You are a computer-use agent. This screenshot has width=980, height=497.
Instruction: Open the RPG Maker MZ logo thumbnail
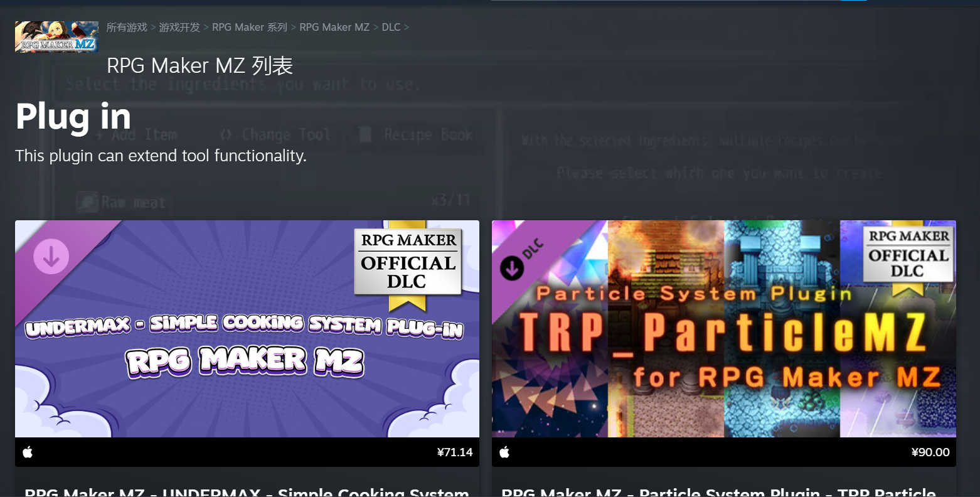click(56, 37)
